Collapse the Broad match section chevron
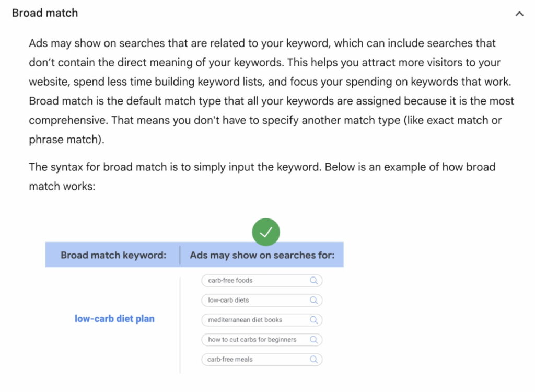The height and width of the screenshot is (392, 535). click(519, 14)
